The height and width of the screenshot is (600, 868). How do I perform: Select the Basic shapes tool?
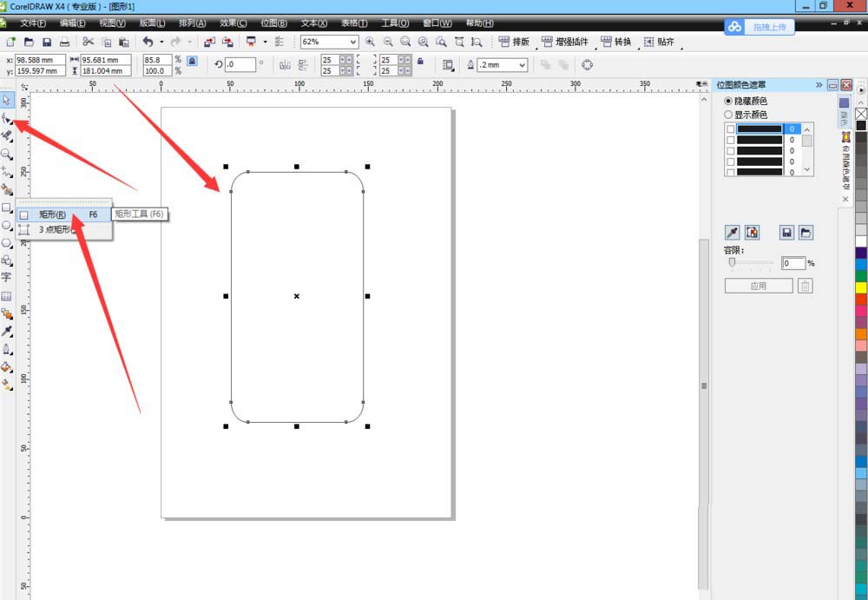click(x=7, y=260)
